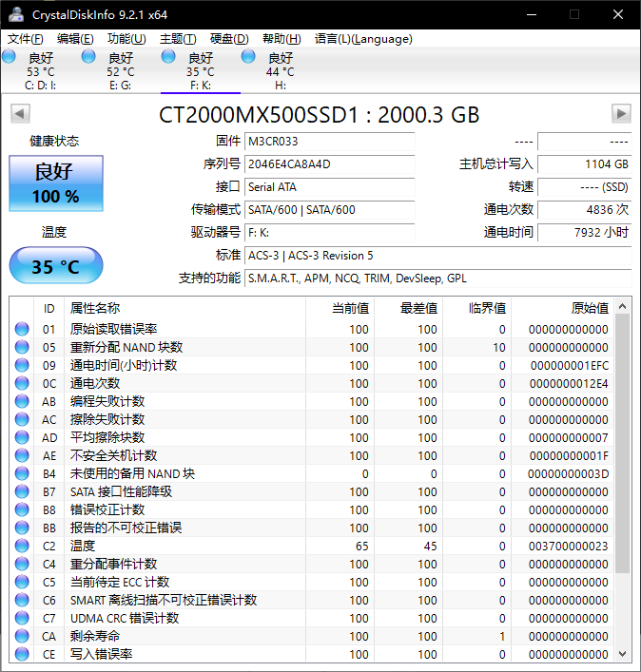Go to next disk with right arrow
The height and width of the screenshot is (672, 641).
coord(621,113)
